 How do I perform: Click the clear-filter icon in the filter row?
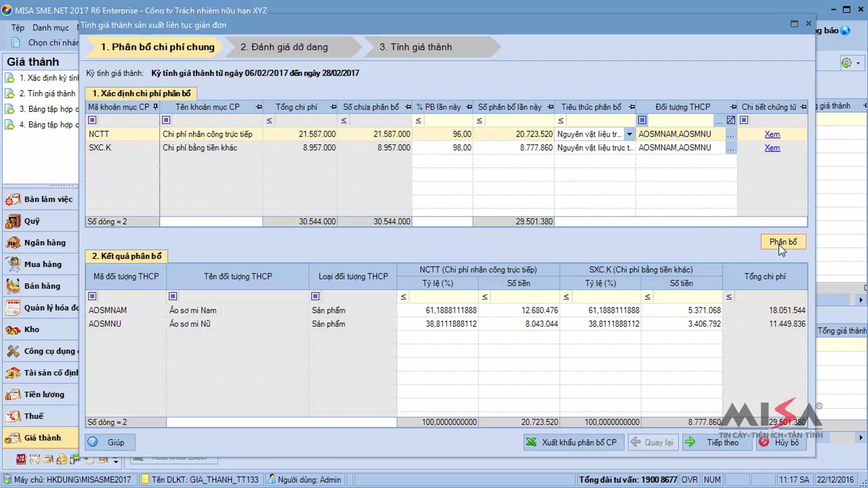pyautogui.click(x=731, y=120)
